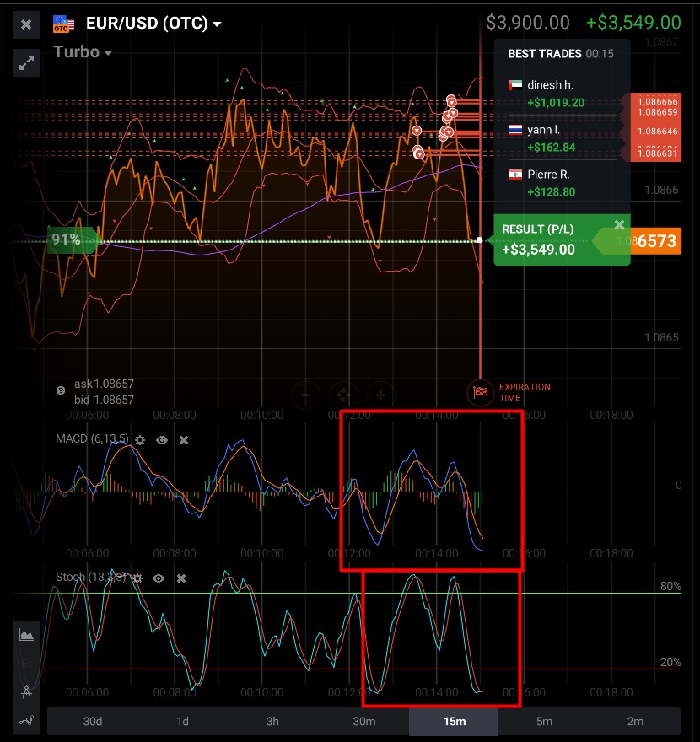Click the EUR/USD OTC flag icon
Screen dimensions: 700x742
(63, 24)
